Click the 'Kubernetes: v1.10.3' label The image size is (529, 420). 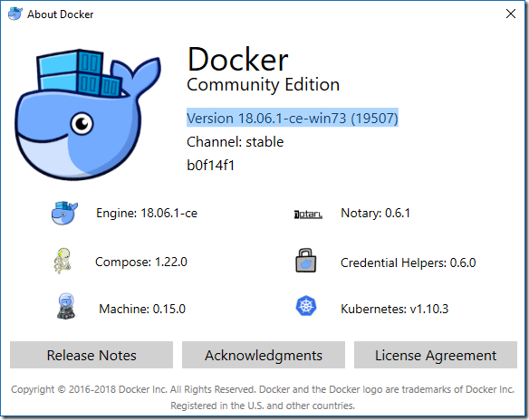394,309
